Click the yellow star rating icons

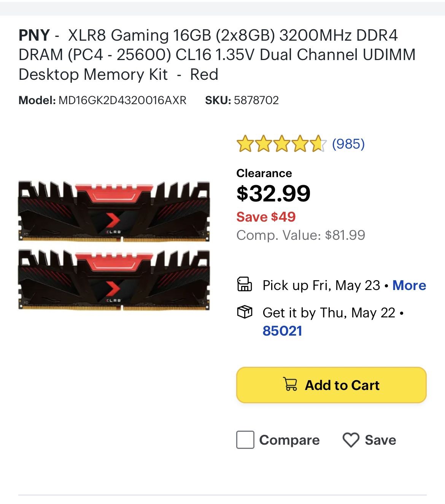coord(281,144)
